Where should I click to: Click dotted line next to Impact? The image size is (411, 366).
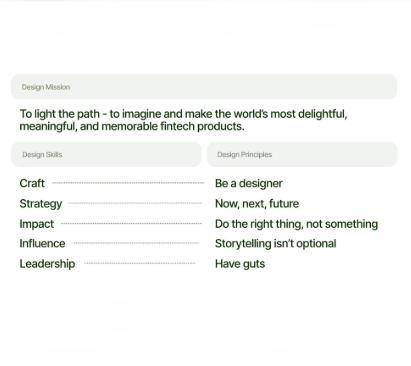coord(131,223)
